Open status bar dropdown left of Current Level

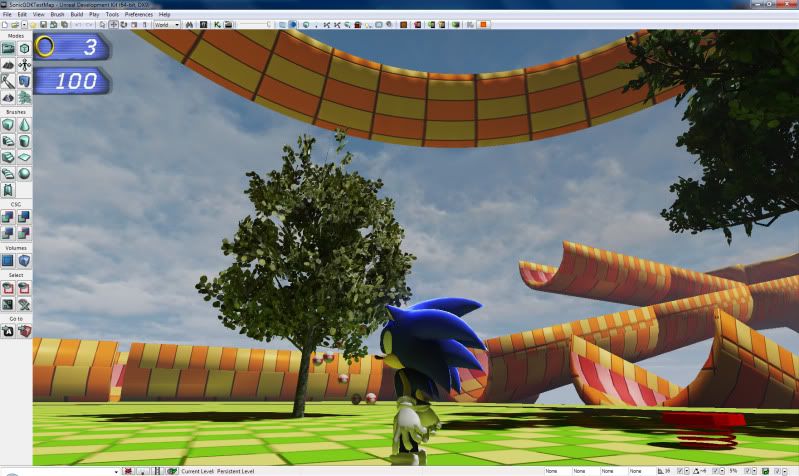pos(116,471)
